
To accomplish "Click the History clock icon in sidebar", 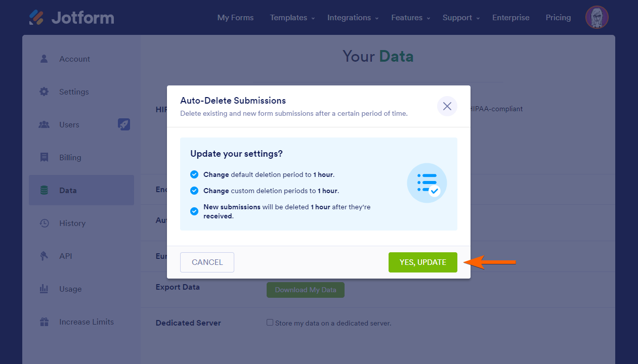I will click(x=44, y=223).
